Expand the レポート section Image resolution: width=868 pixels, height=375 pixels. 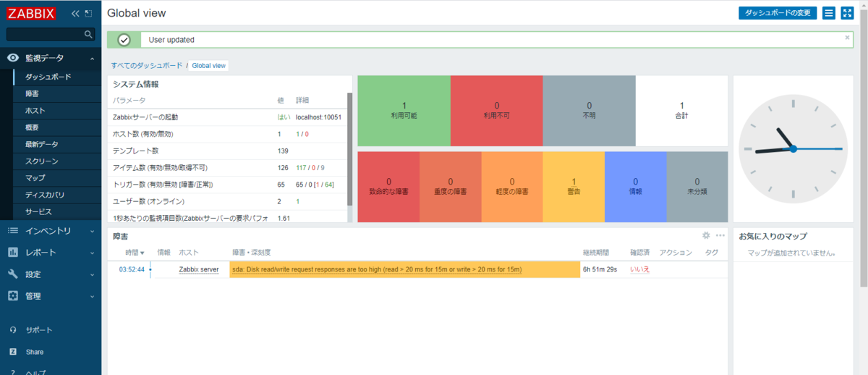point(92,253)
